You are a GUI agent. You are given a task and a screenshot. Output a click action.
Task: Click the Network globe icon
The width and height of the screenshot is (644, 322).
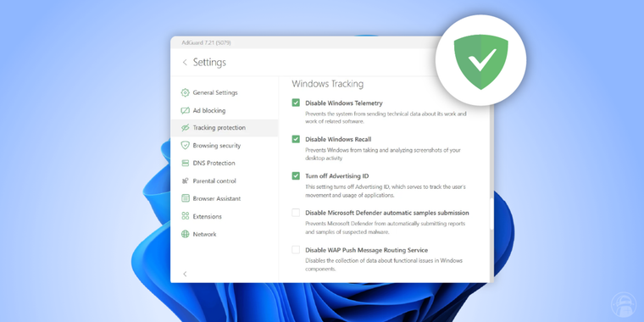pyautogui.click(x=186, y=234)
